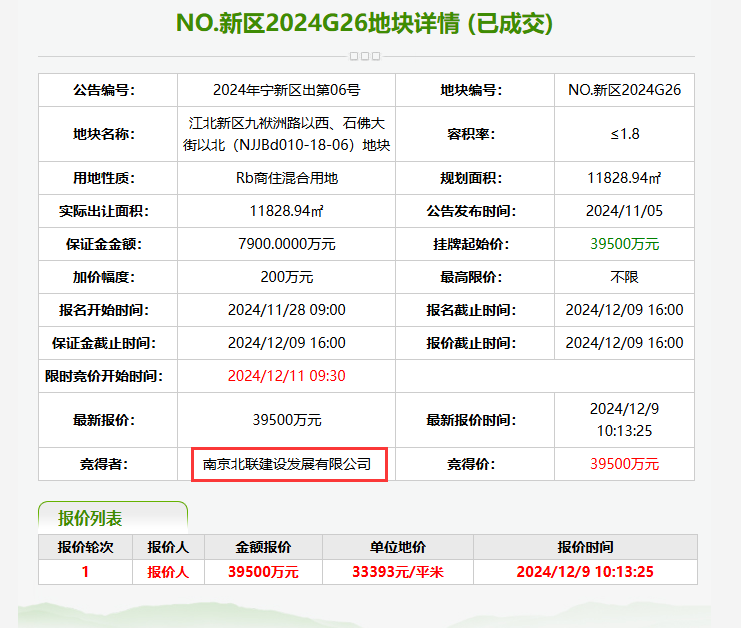Click the page title NO.新区2024G26地块详情
The width and height of the screenshot is (741, 628).
tap(364, 23)
